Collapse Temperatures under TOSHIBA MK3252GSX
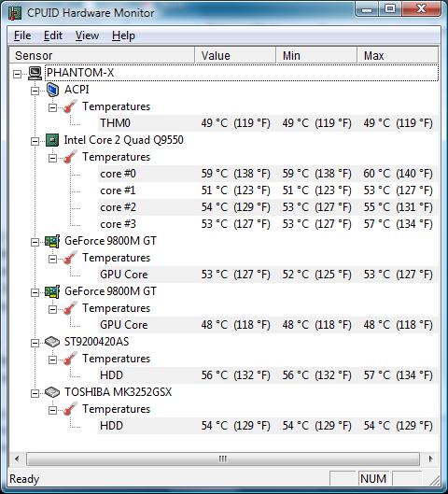 pyautogui.click(x=52, y=410)
